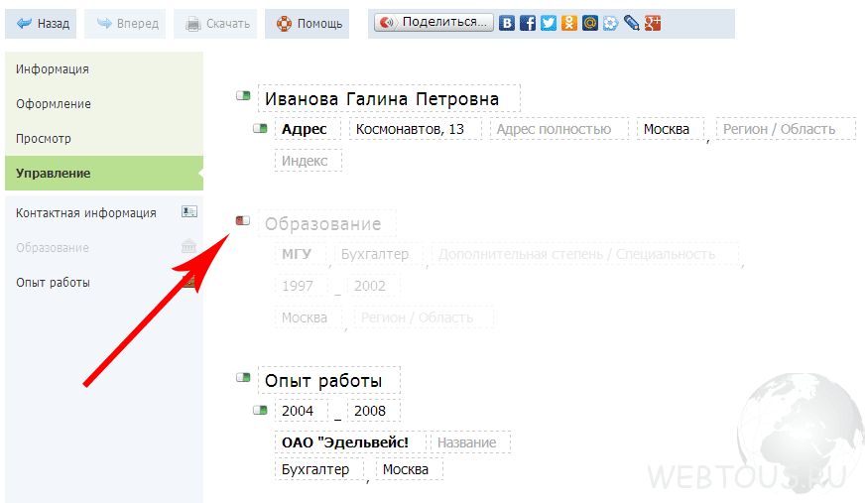Click the Поделиться share button
Image resolution: width=868 pixels, height=503 pixels.
[434, 23]
